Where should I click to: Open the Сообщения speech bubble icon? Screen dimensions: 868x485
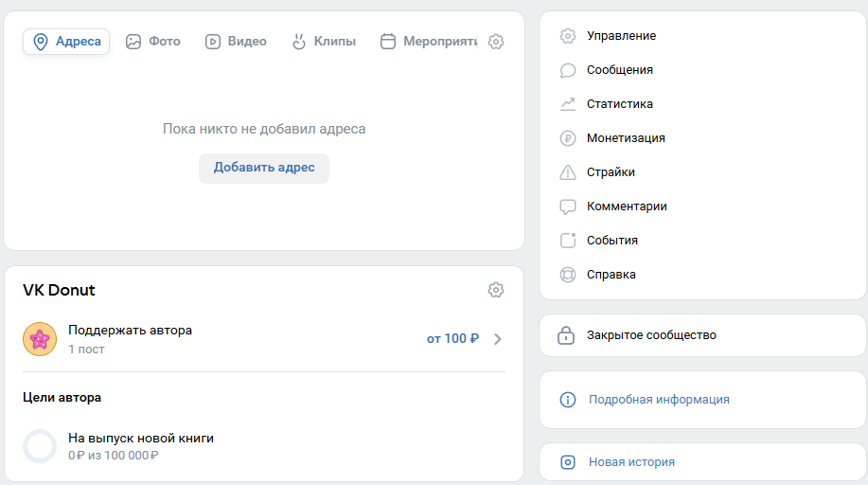coord(567,70)
